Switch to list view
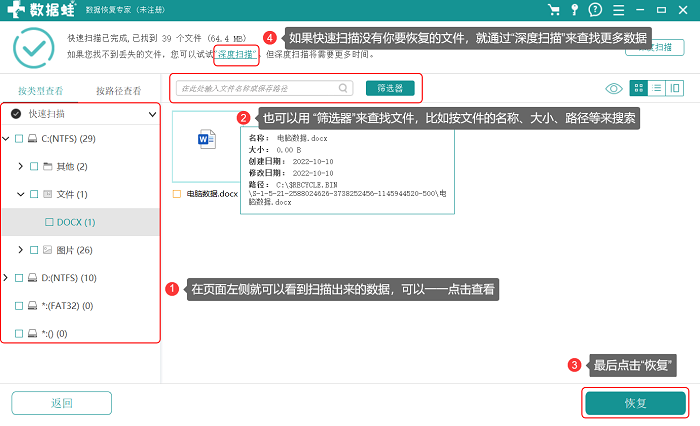 [x=657, y=88]
